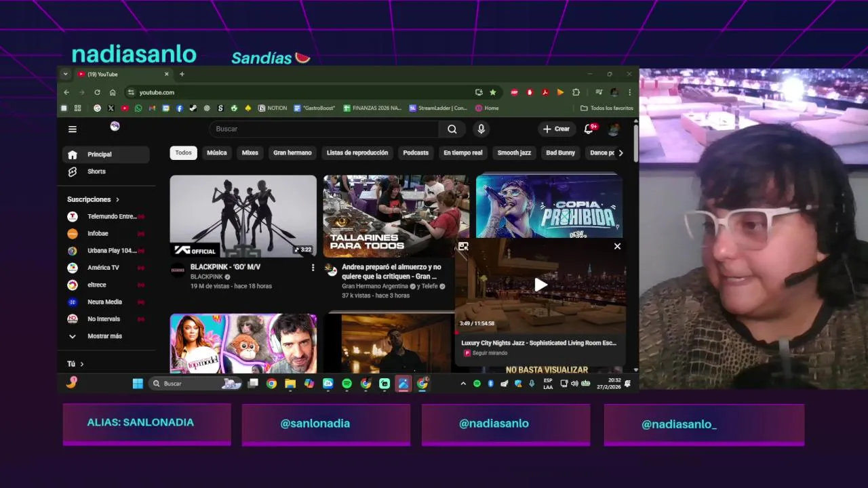868x488 pixels.
Task: Select the Gran hermano filter chip
Action: [x=292, y=152]
